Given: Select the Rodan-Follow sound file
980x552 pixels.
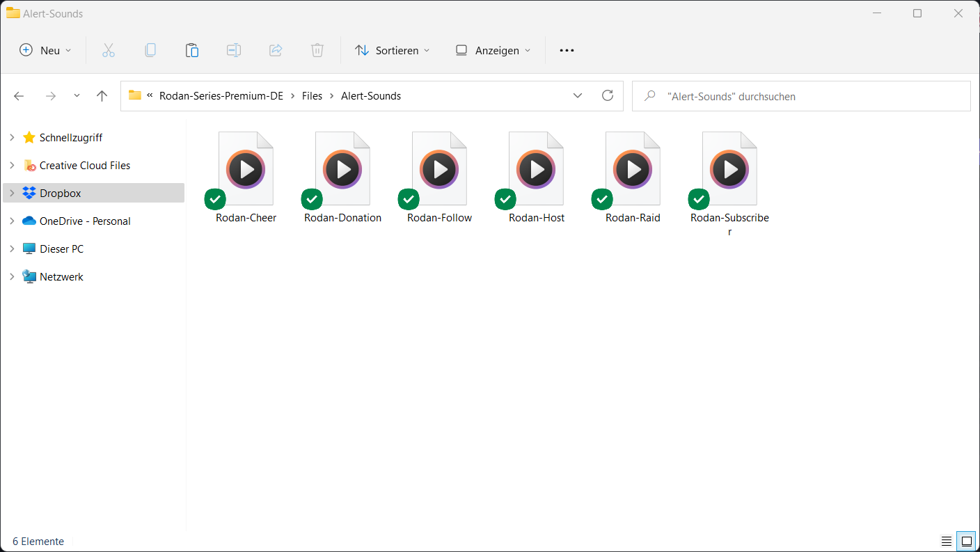Looking at the screenshot, I should [x=439, y=178].
